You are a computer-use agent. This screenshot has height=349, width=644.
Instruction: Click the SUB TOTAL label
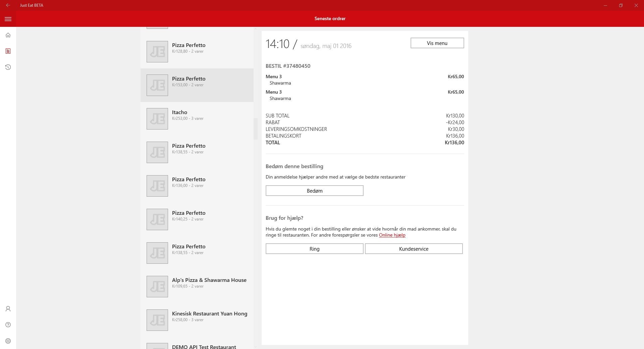point(277,116)
